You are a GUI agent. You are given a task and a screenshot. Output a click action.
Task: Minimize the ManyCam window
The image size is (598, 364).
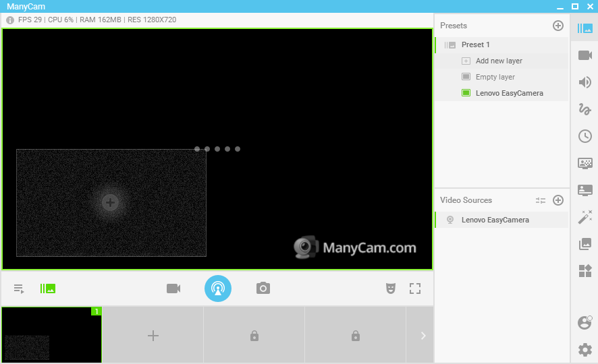560,7
